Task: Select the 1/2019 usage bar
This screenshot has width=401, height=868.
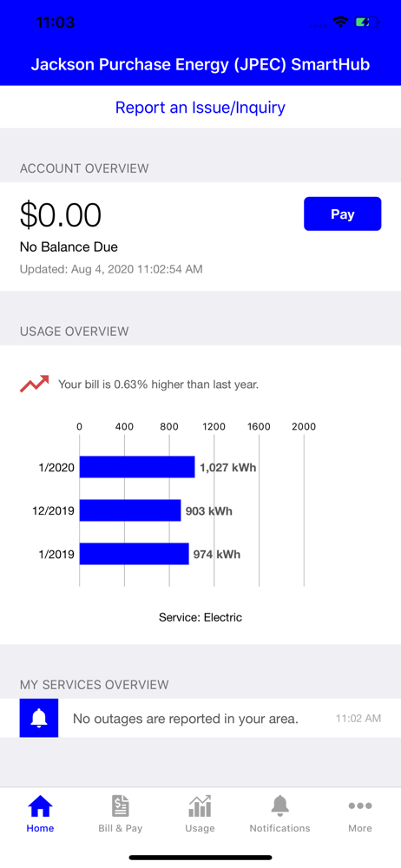Action: (x=134, y=554)
